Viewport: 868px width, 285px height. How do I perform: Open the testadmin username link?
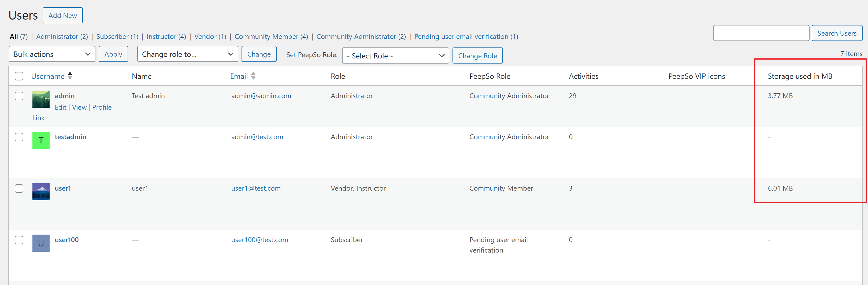point(71,137)
